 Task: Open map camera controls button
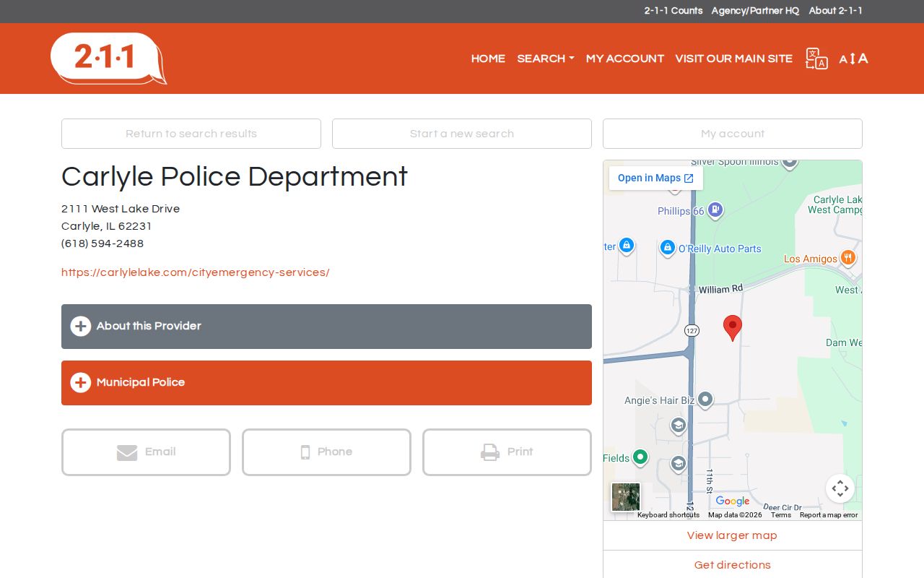[840, 488]
